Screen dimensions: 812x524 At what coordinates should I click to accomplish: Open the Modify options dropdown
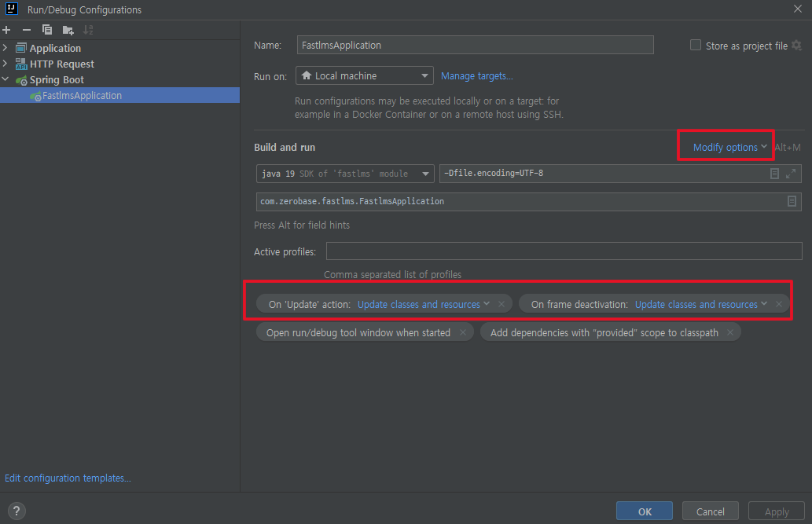[729, 148]
